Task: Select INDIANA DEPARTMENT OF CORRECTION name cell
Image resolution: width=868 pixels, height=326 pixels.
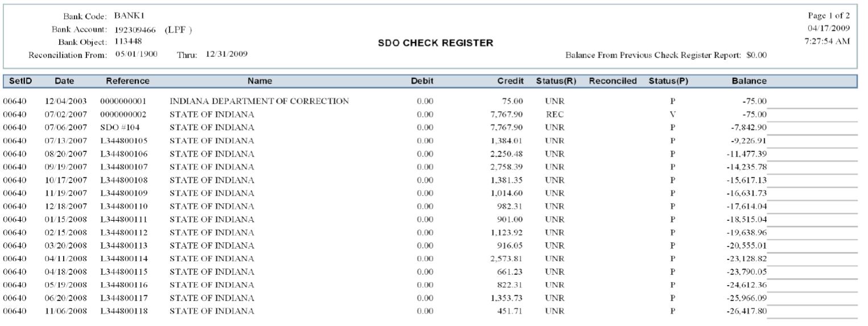Action: point(259,102)
